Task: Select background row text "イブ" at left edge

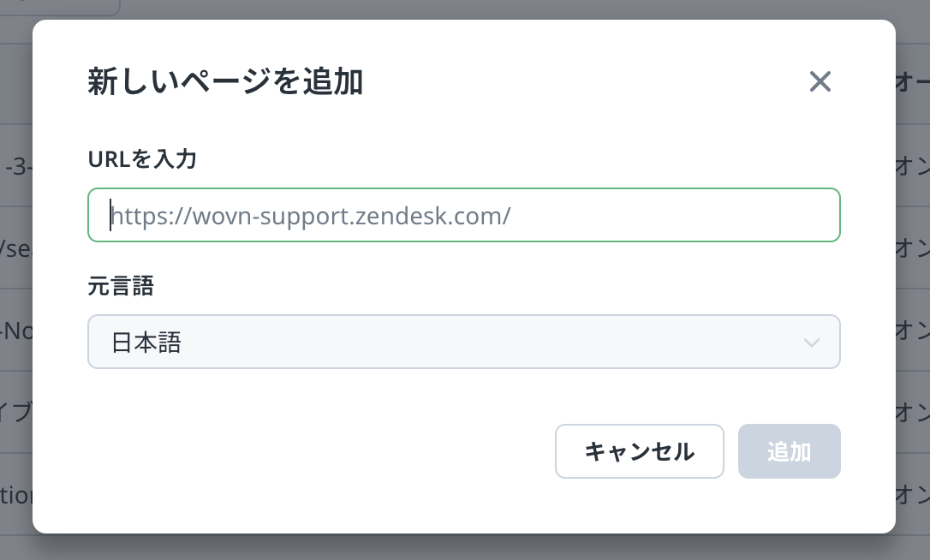Action: pos(15,412)
